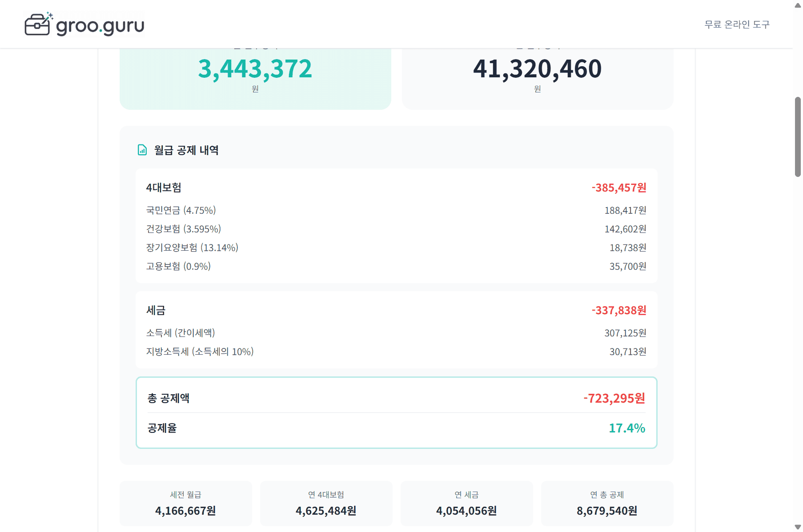Open the 무료 온라인 도구 link

click(737, 24)
